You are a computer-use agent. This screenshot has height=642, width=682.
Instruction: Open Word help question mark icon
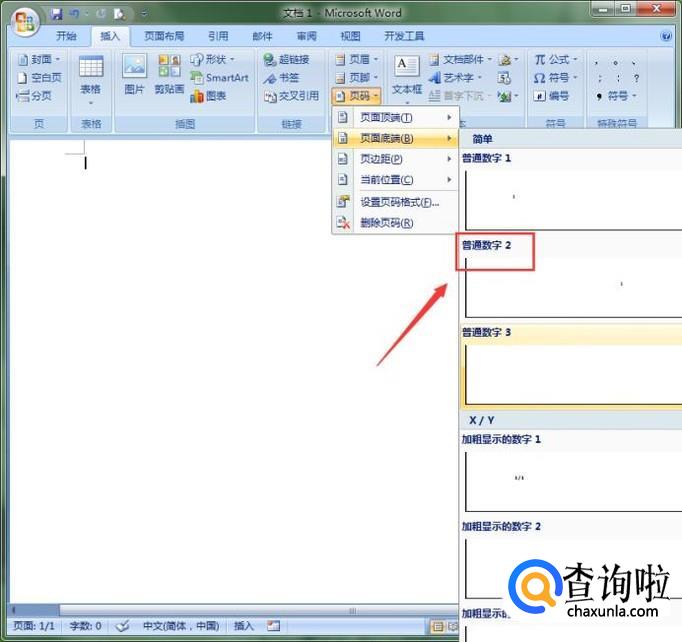[666, 36]
